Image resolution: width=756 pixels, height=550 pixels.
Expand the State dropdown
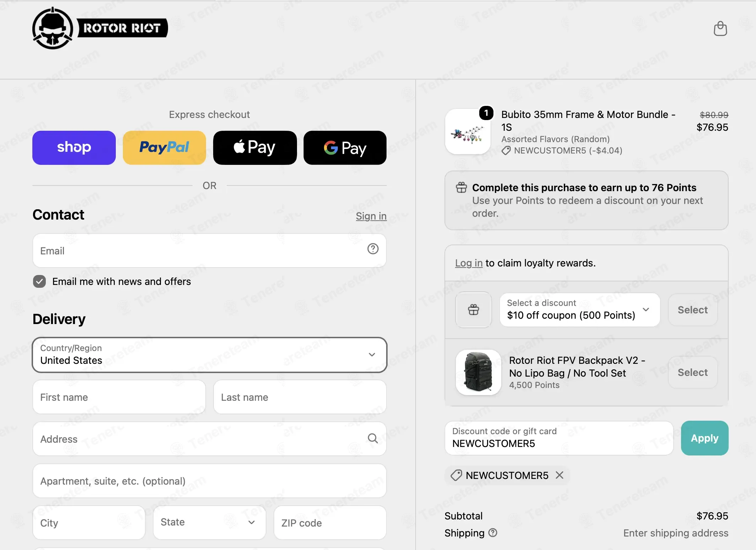coord(209,523)
